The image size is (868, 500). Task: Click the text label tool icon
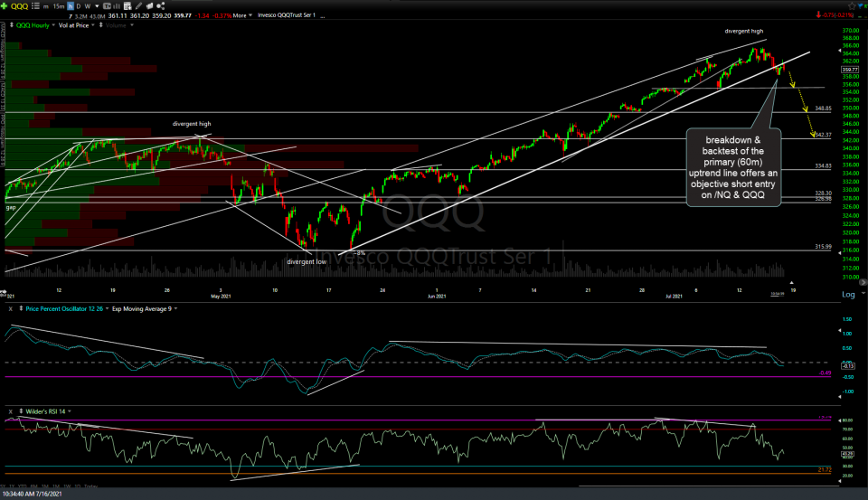[x=107, y=6]
